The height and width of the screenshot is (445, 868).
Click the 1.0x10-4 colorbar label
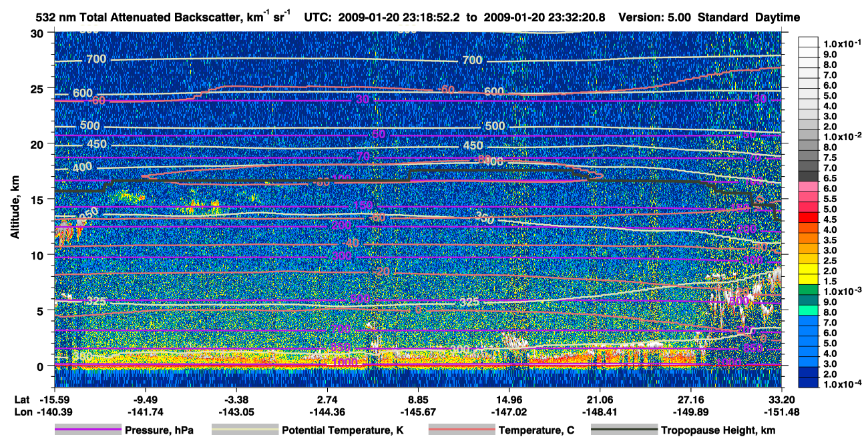click(x=844, y=384)
